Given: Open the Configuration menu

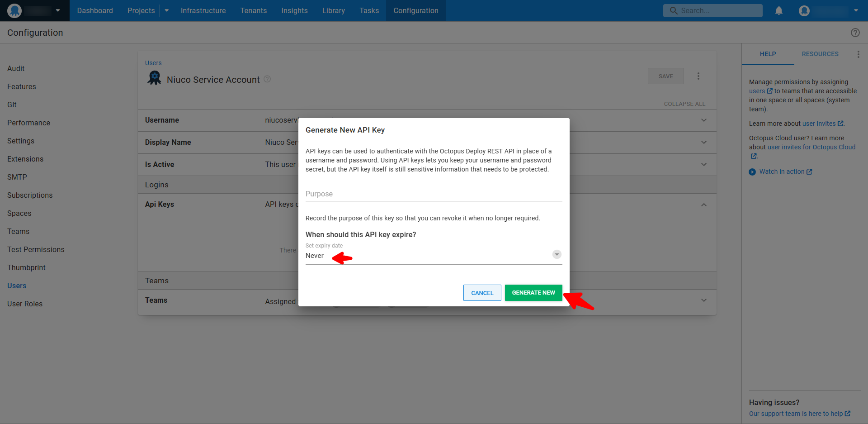Looking at the screenshot, I should pos(416,10).
